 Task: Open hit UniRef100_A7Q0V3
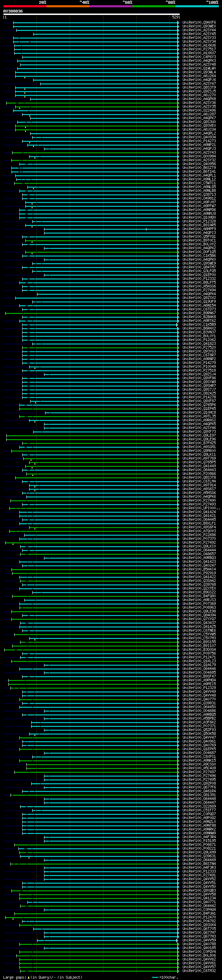199,531
